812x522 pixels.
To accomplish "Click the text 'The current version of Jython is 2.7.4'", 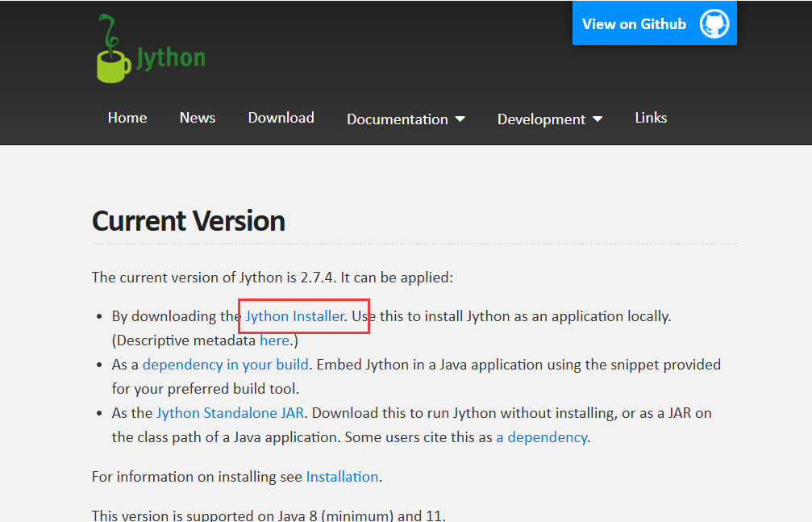I will [214, 278].
